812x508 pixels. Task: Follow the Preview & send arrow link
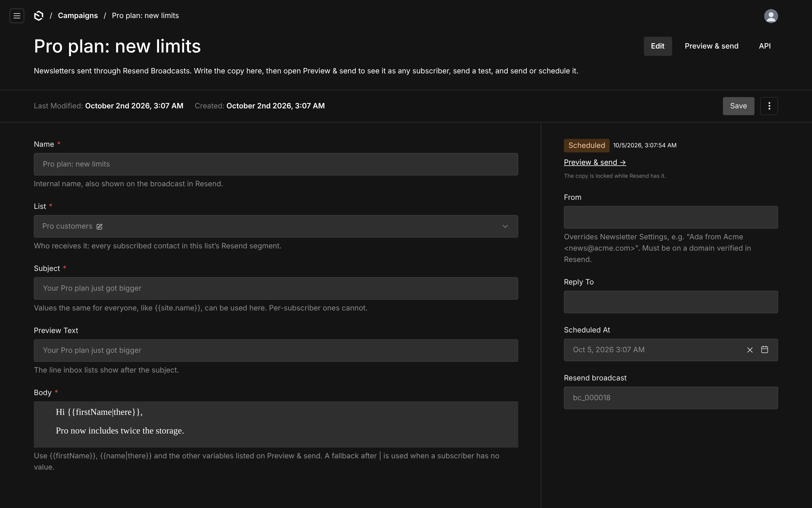[x=595, y=163]
